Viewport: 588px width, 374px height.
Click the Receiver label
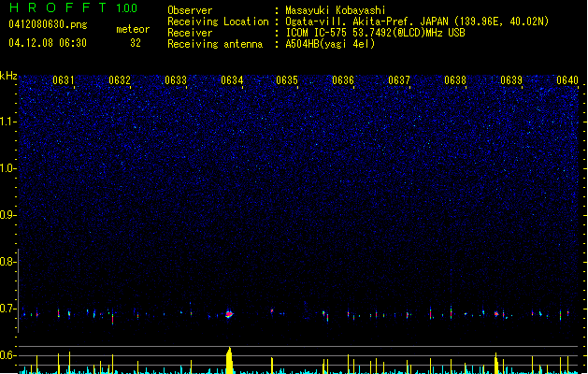tap(190, 33)
